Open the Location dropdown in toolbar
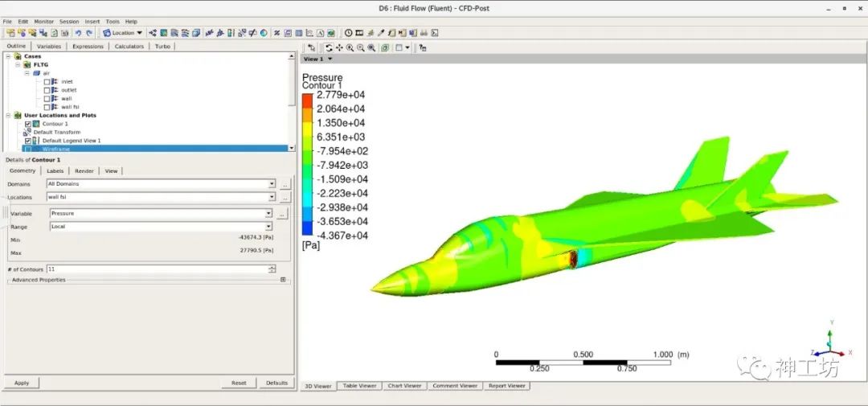This screenshot has height=406, width=868. coord(123,33)
